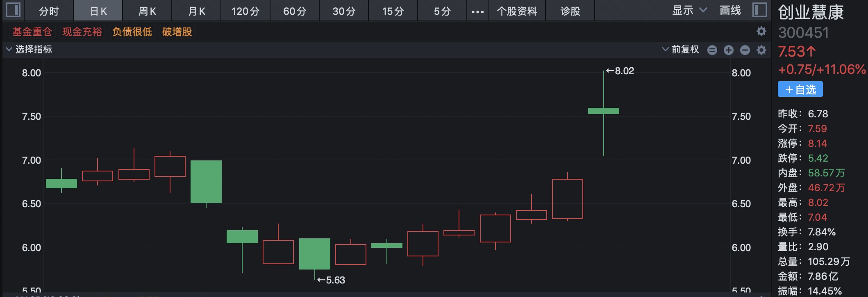
Task: Open the 诊股 diagnosis tab
Action: click(570, 11)
